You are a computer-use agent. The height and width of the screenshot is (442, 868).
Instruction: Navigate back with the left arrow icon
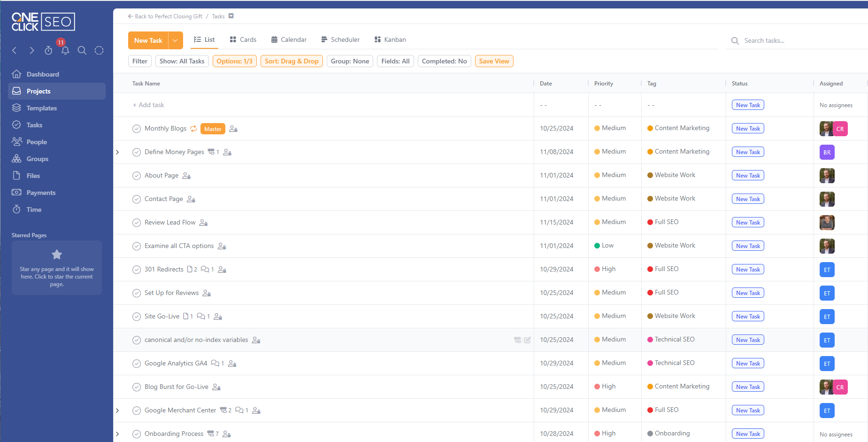[15, 51]
